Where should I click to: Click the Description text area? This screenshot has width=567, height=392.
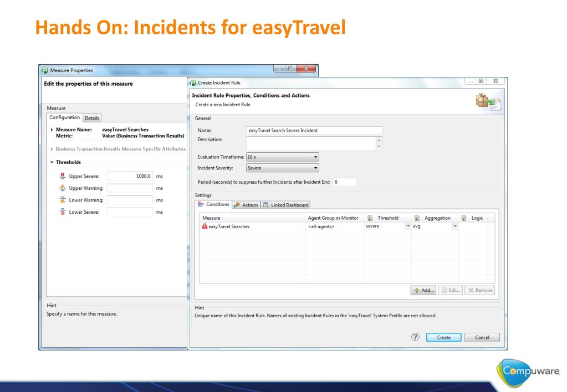click(311, 143)
